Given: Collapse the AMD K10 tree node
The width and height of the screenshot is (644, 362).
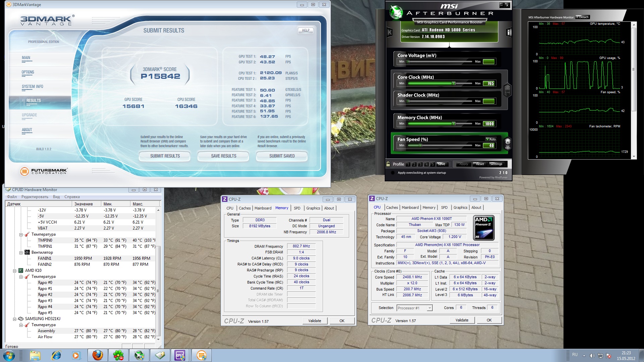Looking at the screenshot, I should pyautogui.click(x=14, y=271).
